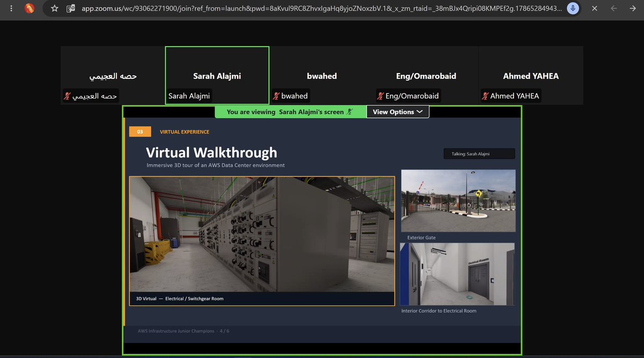Image resolution: width=644 pixels, height=358 pixels.
Task: Click the X button next to the address bar
Action: coord(594,8)
